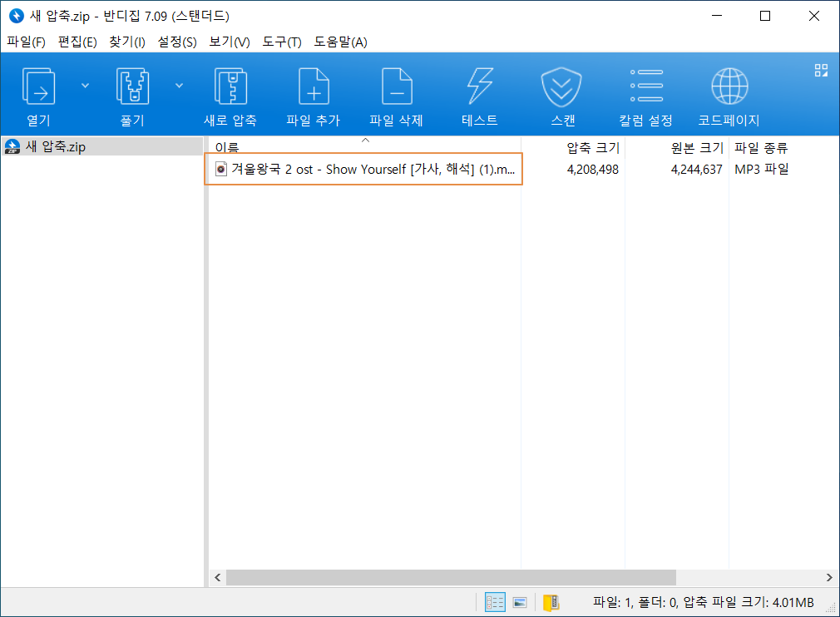Sort by the 압축 크기 column header
This screenshot has width=840, height=617.
coord(573,146)
